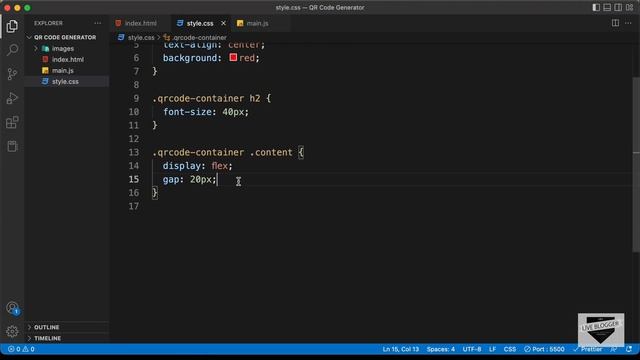
Task: Open the clipboard icon in activity bar
Action: (12, 146)
